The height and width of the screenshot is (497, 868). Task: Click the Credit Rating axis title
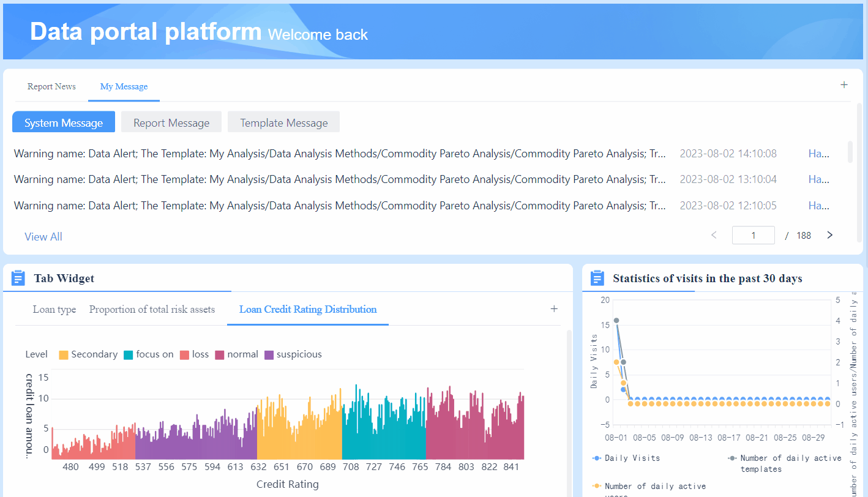(x=288, y=484)
